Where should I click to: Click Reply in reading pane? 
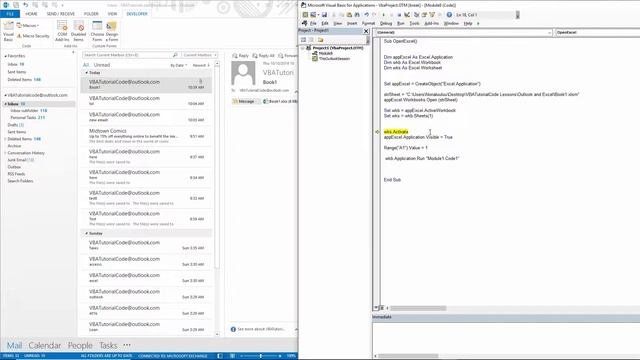pos(240,56)
